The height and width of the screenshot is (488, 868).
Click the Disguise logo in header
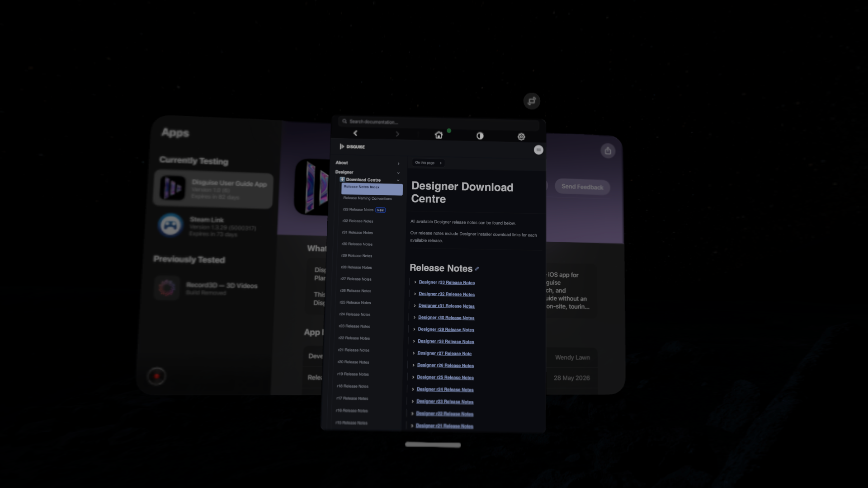[352, 146]
